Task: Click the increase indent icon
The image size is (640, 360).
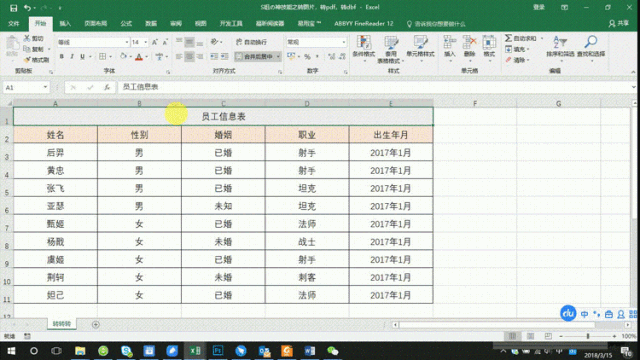Action: pos(224,57)
